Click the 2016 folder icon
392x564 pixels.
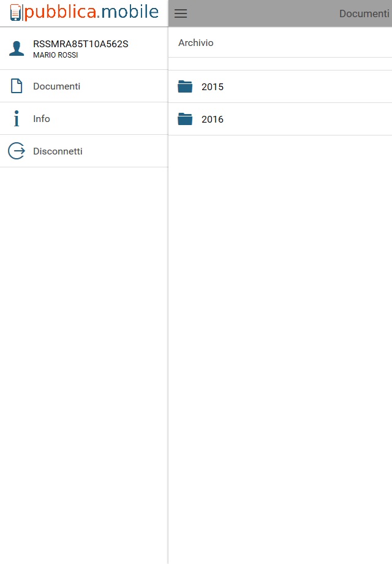pos(185,119)
